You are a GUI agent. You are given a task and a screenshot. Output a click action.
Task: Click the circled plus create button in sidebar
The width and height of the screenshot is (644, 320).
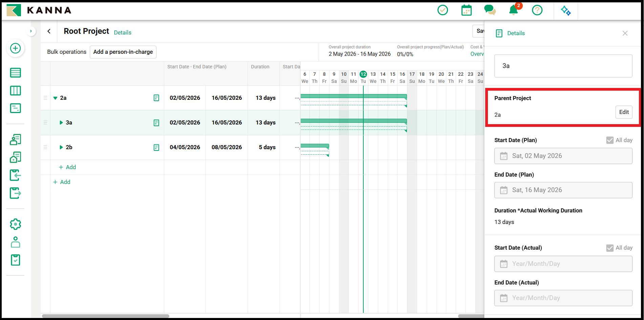pyautogui.click(x=15, y=48)
